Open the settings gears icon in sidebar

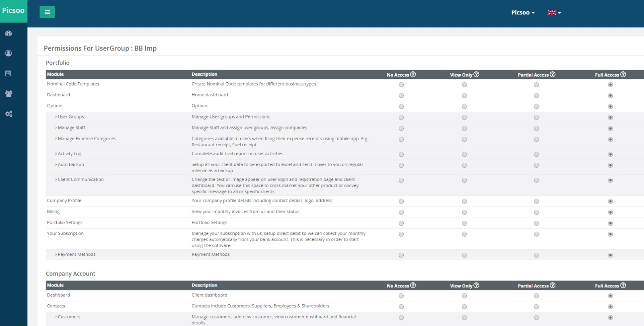[x=8, y=114]
